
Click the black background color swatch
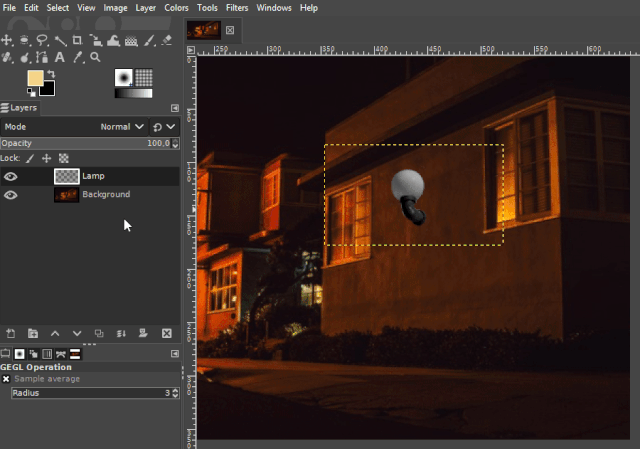(x=48, y=89)
